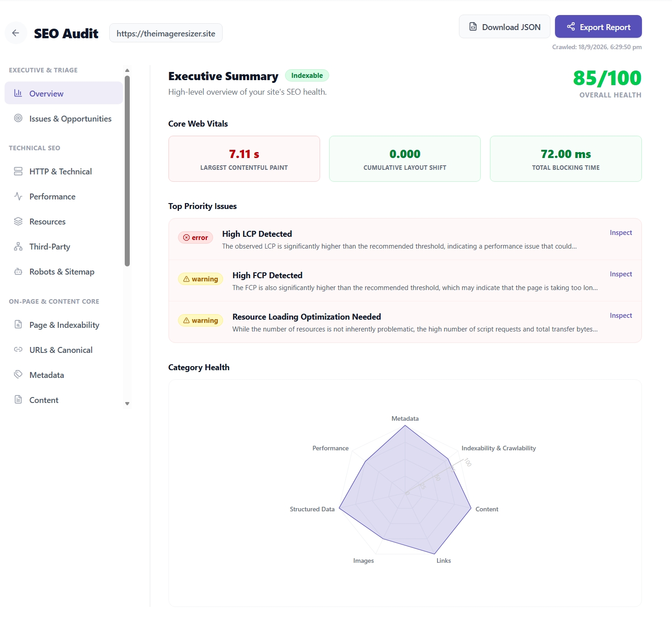Click the sidebar scrollbar down arrow
The image size is (672, 632).
tap(127, 403)
